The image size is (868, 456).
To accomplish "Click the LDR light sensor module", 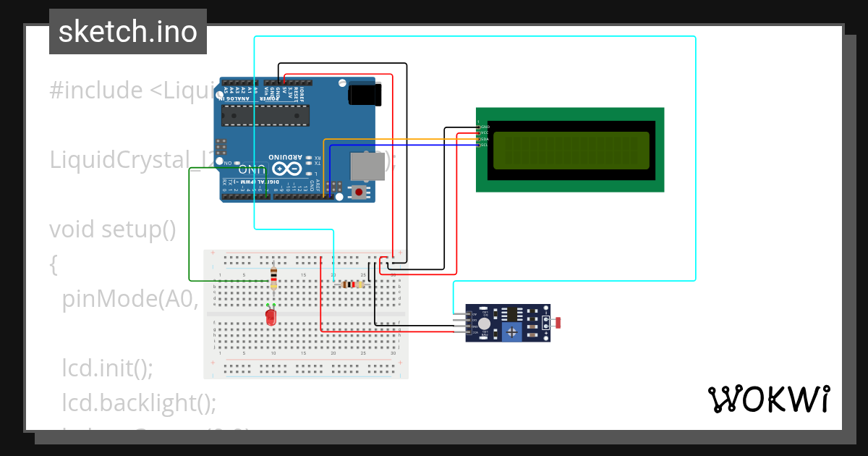I will click(x=506, y=322).
